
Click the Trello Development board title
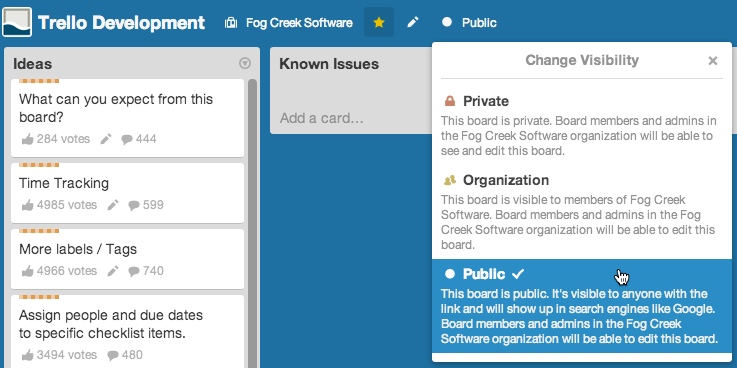[x=121, y=23]
